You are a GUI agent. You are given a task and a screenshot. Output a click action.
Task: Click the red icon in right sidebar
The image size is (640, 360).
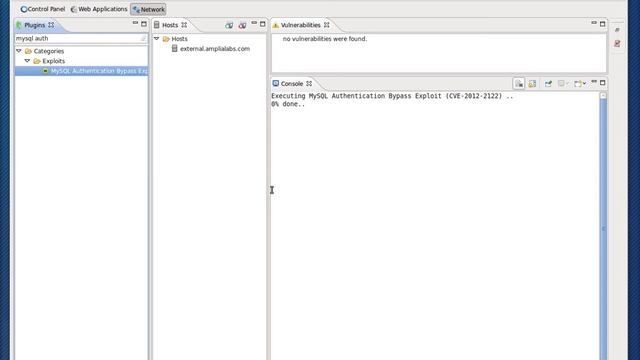click(617, 43)
